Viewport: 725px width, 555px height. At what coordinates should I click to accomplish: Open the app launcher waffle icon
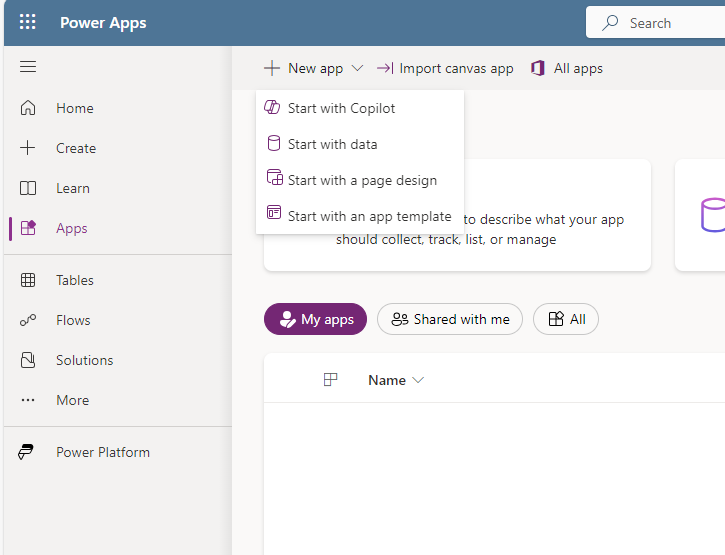click(x=28, y=23)
